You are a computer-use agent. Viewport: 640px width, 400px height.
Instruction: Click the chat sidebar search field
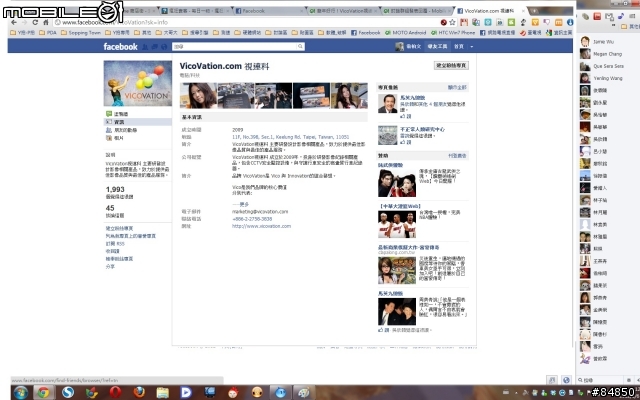(601, 380)
